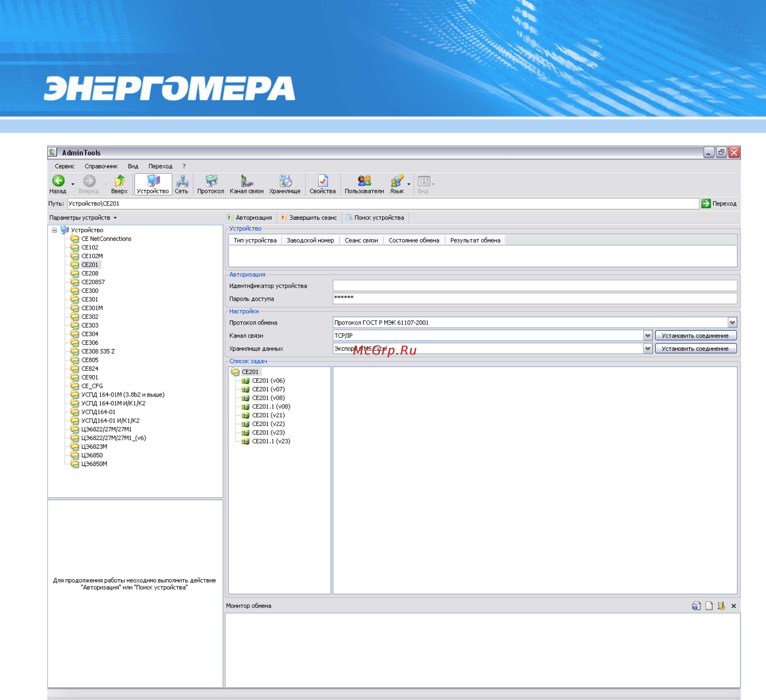Open the Вид menu in menu bar
This screenshot has width=766, height=700.
(x=133, y=166)
